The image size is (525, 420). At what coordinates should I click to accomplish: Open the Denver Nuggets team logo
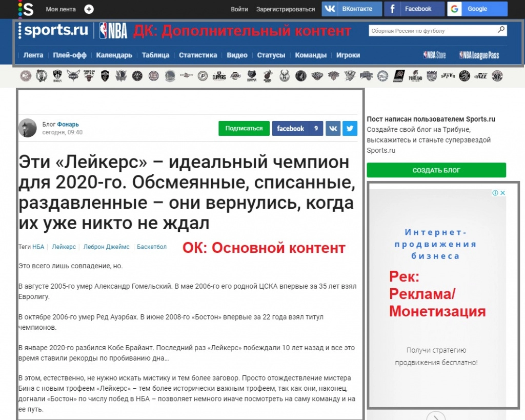point(137,76)
